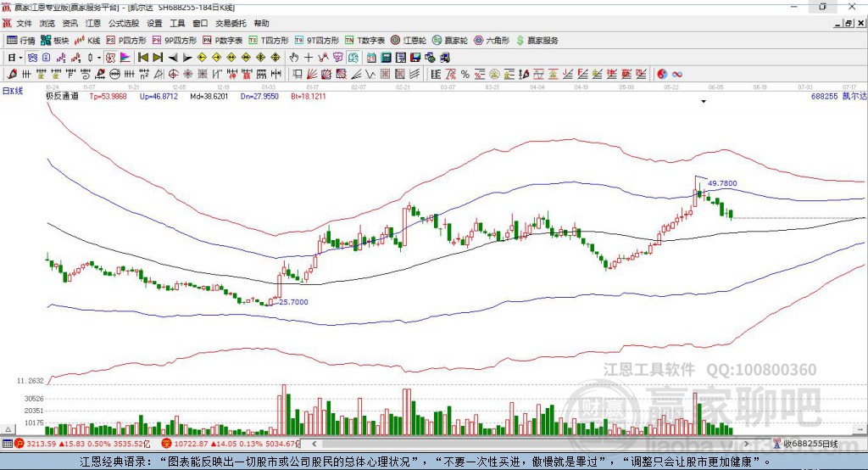Expand the candlestick style dropdown arrow
Screen dimensions: 868x470
point(99,58)
